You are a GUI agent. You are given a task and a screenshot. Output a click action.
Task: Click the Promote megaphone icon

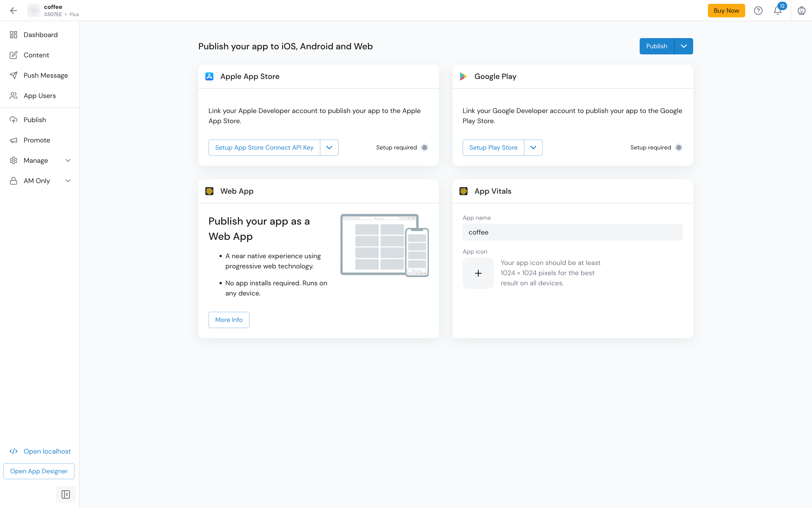coord(13,140)
